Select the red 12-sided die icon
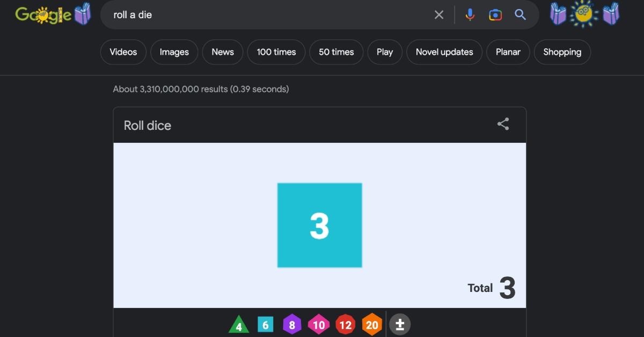Screen dimensions: 644x337 click(x=345, y=325)
